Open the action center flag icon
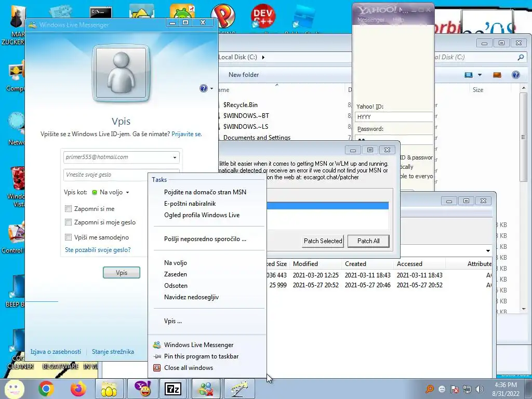Viewport: 532px width, 399px height. pos(455,389)
